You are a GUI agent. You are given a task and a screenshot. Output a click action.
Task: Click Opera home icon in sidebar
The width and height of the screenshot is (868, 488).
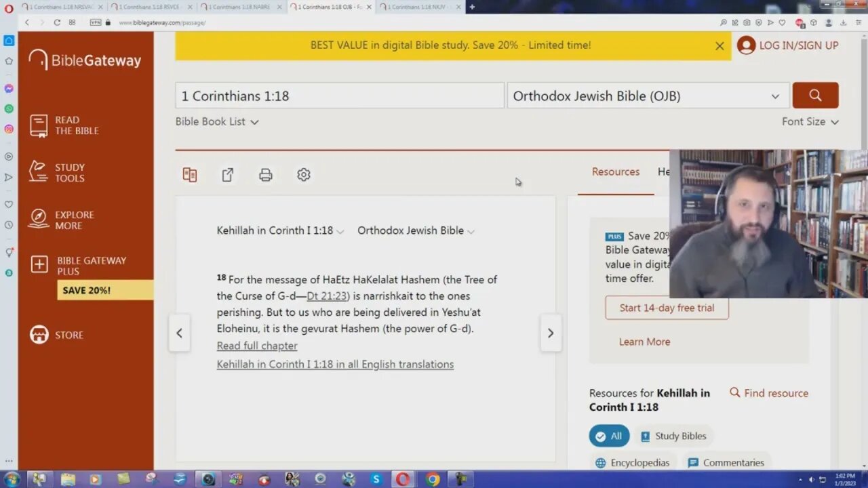point(9,40)
